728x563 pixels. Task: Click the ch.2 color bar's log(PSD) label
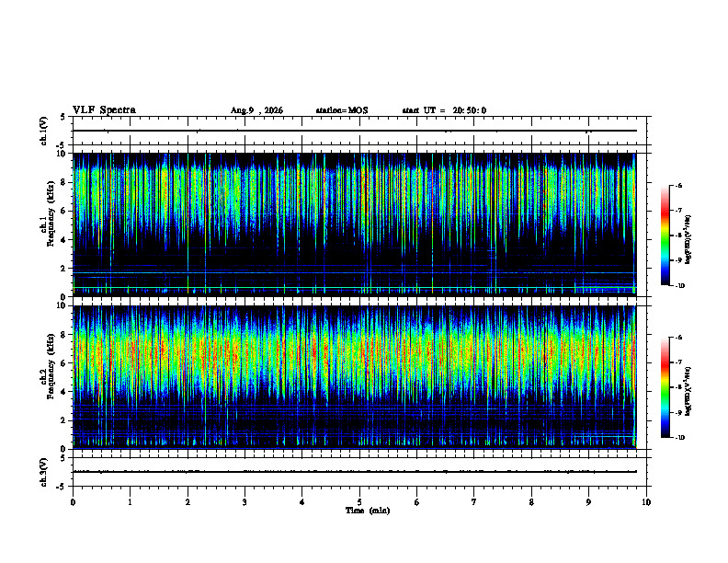(x=688, y=391)
